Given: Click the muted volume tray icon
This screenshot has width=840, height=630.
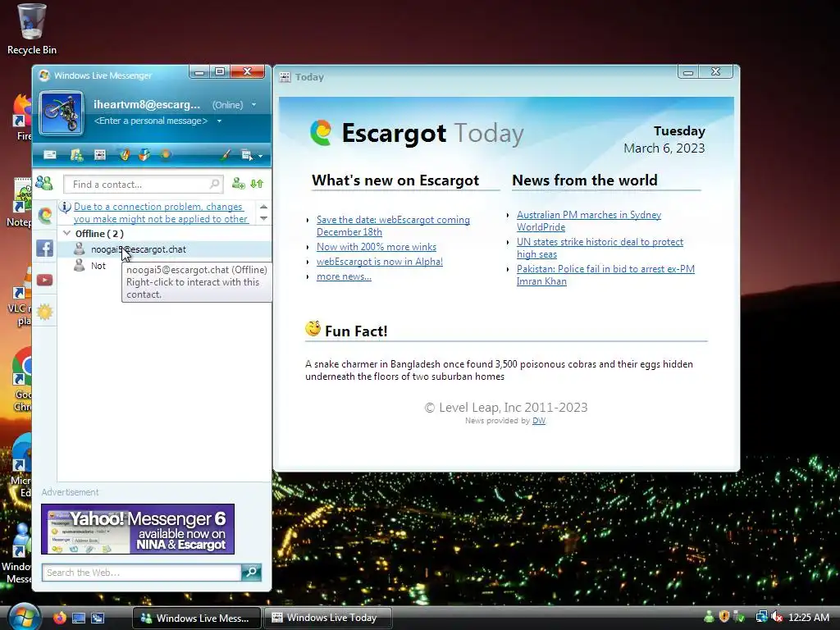Looking at the screenshot, I should pyautogui.click(x=776, y=617).
